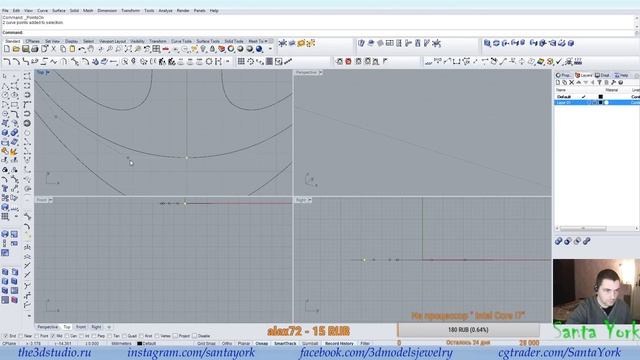The width and height of the screenshot is (640, 360).
Task: Open the Analyze menu
Action: [x=165, y=11]
